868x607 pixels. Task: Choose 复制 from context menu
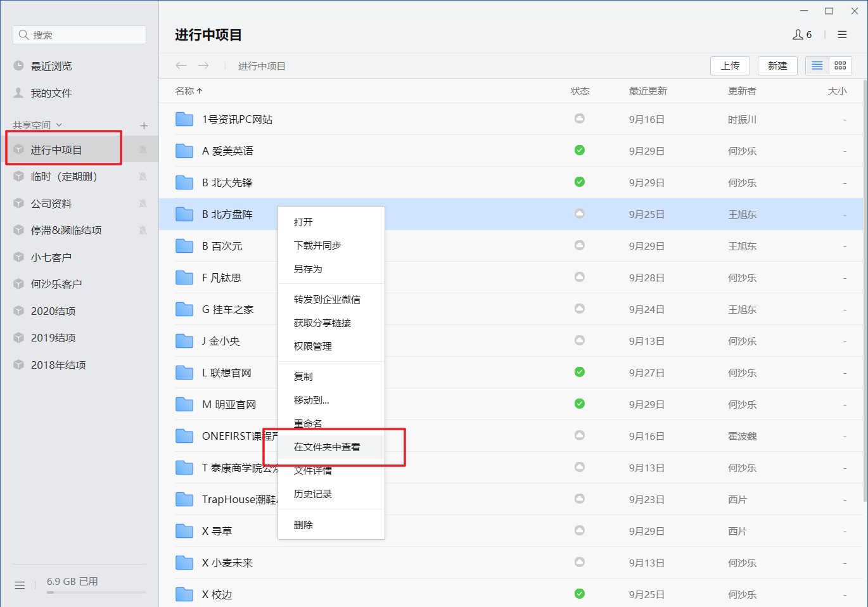(331, 376)
